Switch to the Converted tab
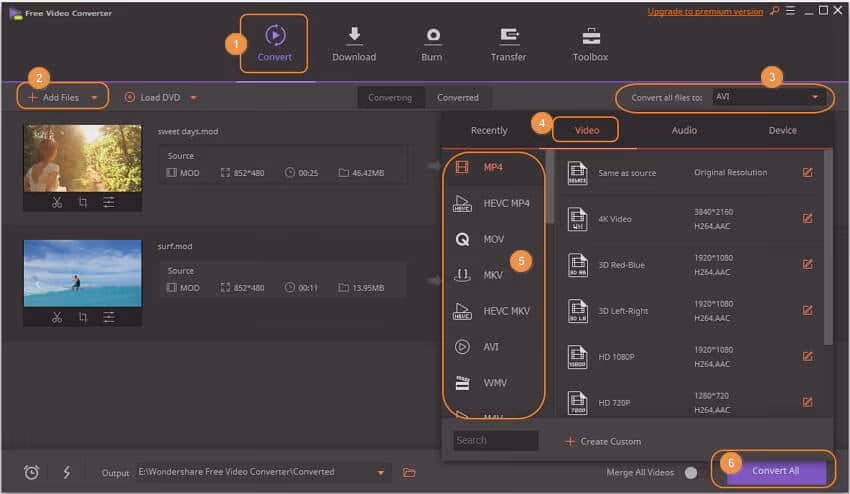The image size is (850, 494). 458,98
